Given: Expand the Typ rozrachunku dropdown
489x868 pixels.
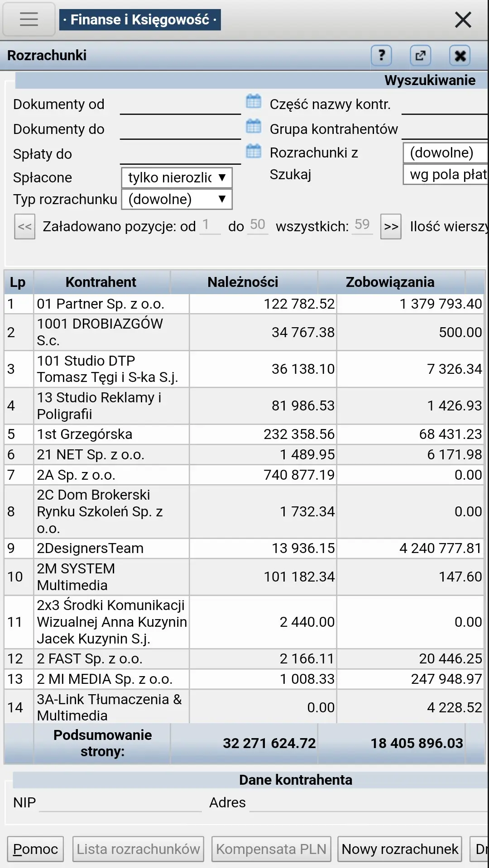Looking at the screenshot, I should click(177, 199).
